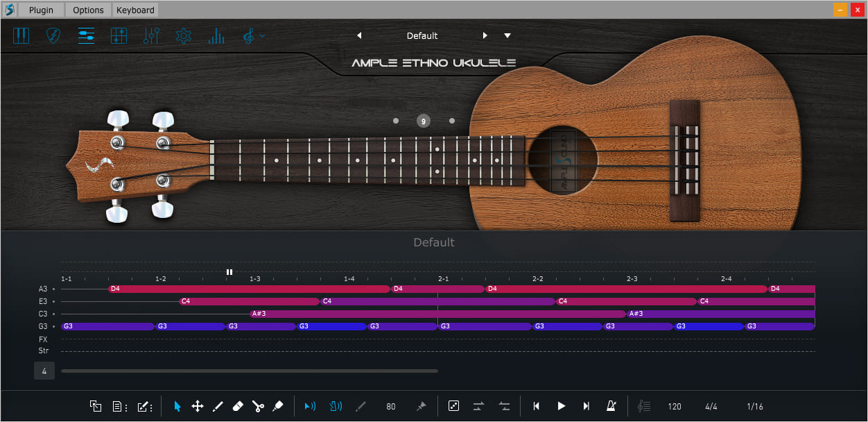Select the first D4 note on A3 row
Image resolution: width=868 pixels, height=422 pixels.
250,289
